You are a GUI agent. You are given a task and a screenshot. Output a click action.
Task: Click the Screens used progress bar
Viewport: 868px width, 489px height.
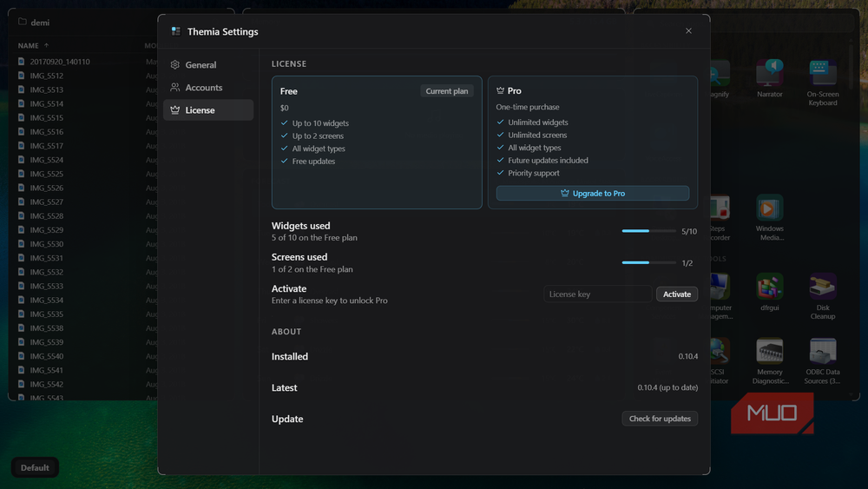pyautogui.click(x=648, y=262)
